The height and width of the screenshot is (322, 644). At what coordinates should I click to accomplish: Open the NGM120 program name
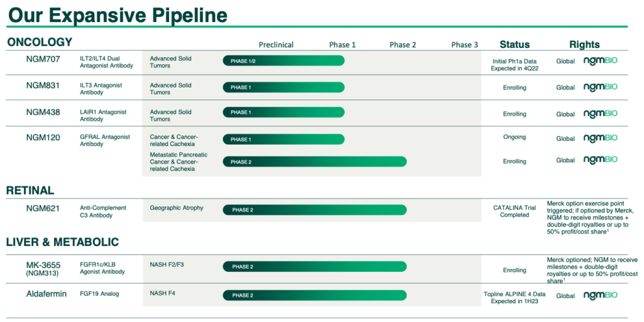point(43,137)
